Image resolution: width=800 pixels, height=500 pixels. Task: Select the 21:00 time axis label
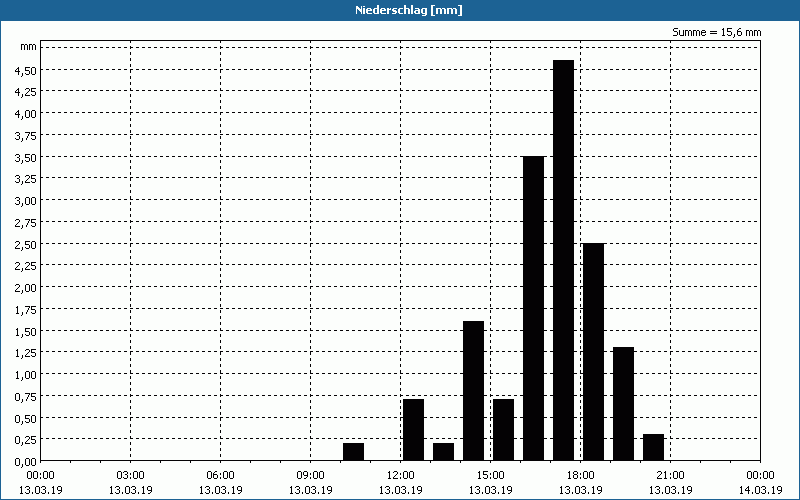(670, 476)
